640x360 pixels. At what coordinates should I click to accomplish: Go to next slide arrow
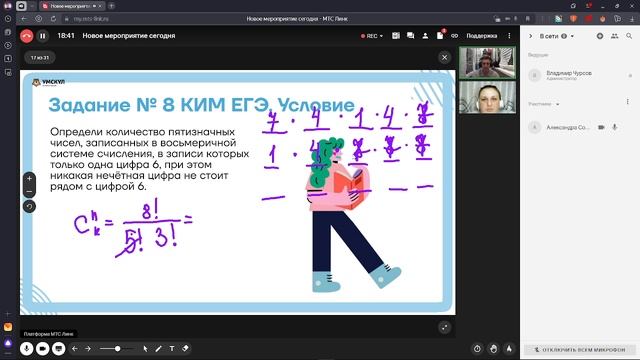click(x=88, y=349)
